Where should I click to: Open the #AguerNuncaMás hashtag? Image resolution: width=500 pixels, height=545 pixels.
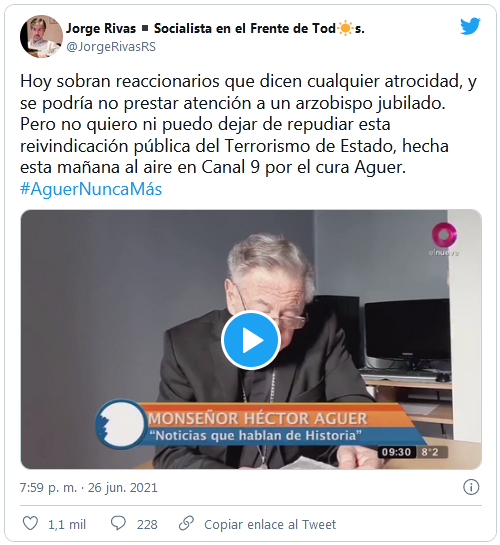pos(91,189)
